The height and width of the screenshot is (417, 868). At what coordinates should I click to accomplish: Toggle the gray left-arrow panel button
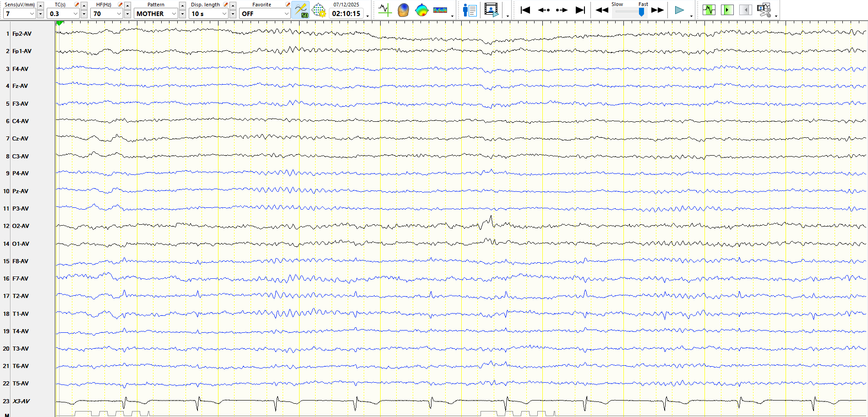point(745,10)
